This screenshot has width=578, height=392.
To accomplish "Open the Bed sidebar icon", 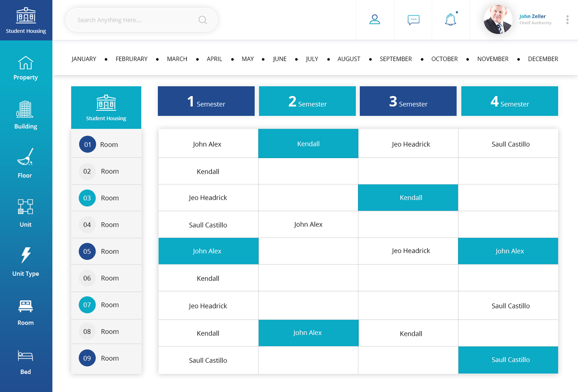I will pyautogui.click(x=25, y=356).
